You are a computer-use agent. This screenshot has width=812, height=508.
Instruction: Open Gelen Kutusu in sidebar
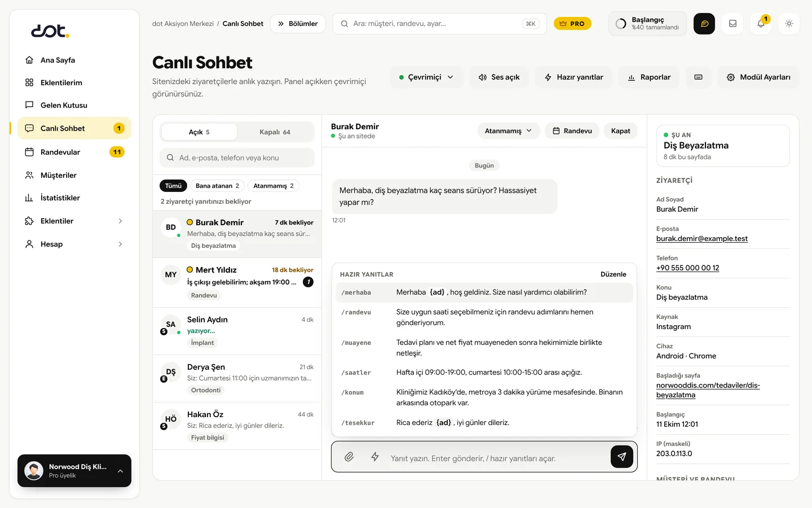[74, 105]
